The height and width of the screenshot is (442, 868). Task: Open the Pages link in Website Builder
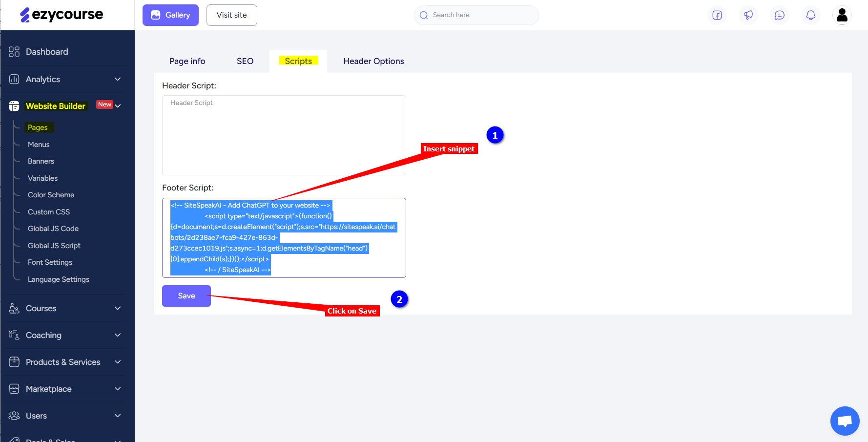tap(39, 127)
